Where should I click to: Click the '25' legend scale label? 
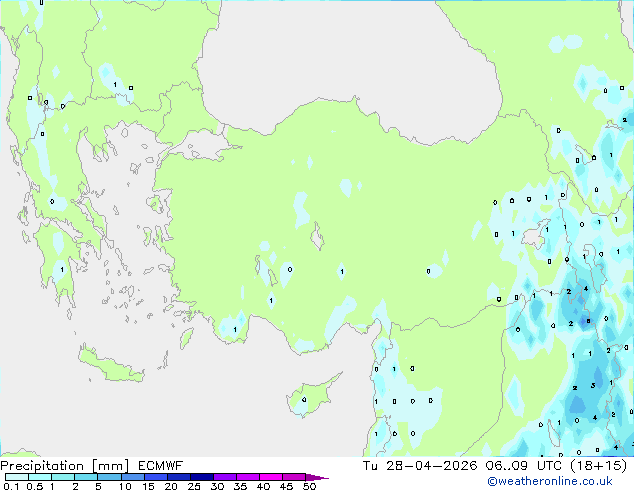(x=194, y=486)
